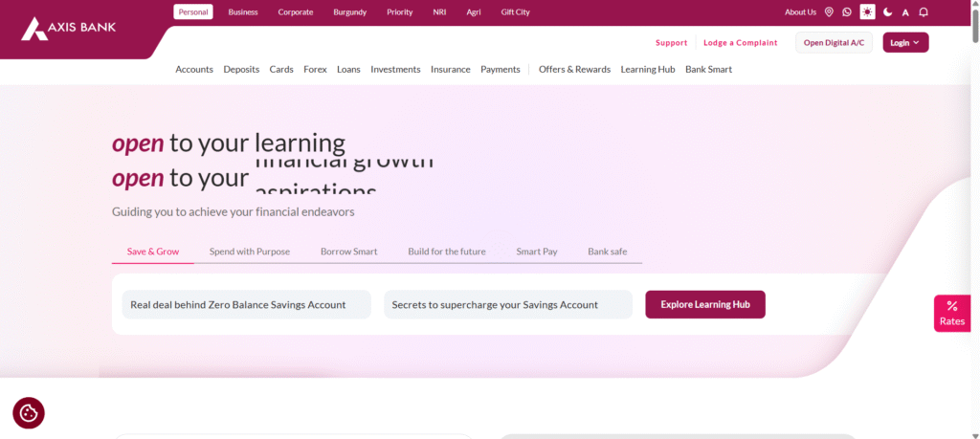Open WhatsApp banking icon
Image resolution: width=980 pixels, height=439 pixels.
[847, 12]
